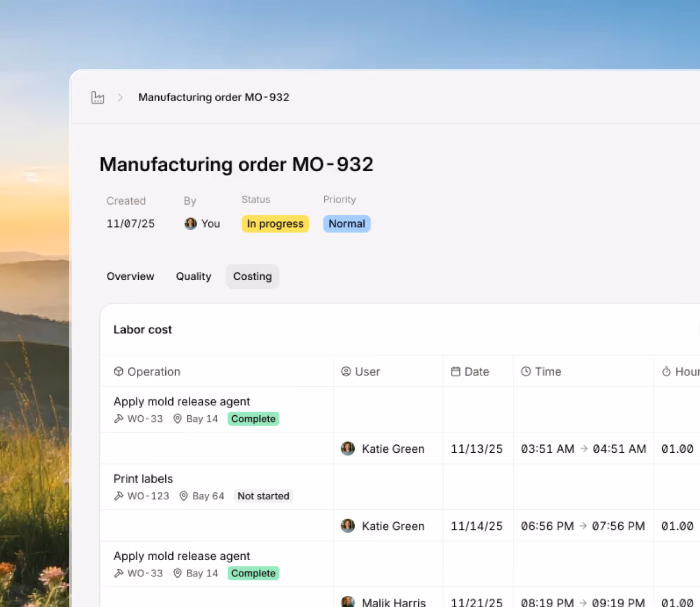Switch to the Overview tab
This screenshot has width=700, height=607.
click(131, 276)
